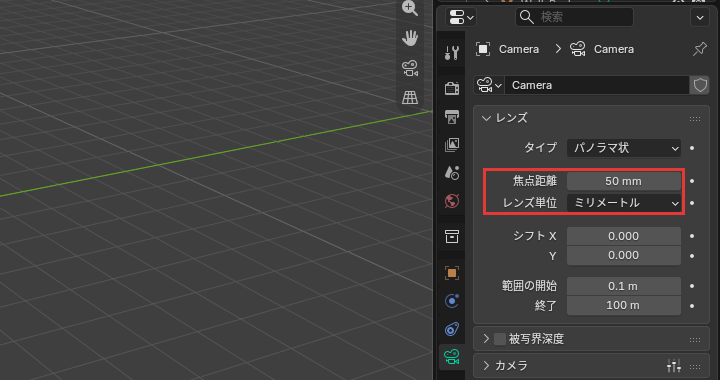Open the View Layer properties tab
This screenshot has height=380, width=720.
452,145
